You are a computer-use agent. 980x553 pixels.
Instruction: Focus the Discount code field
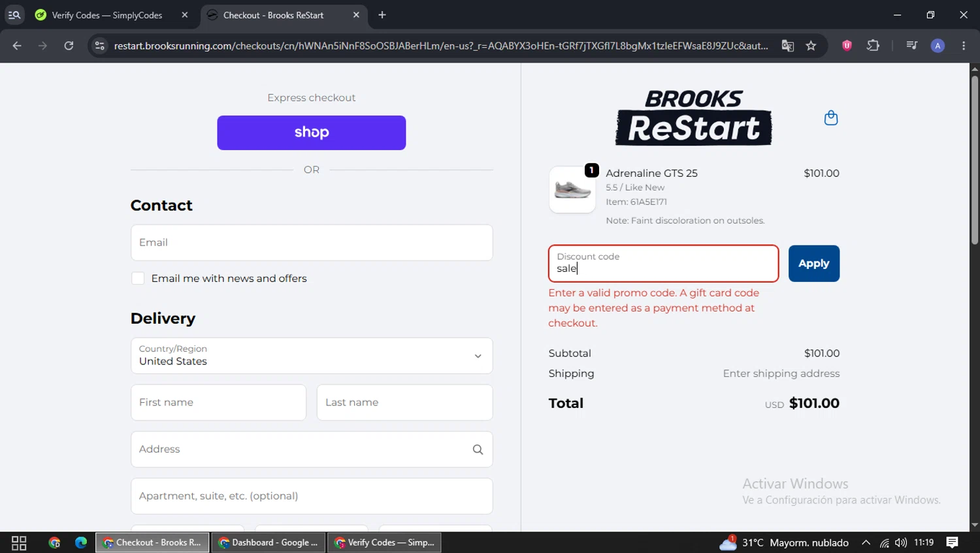664,264
